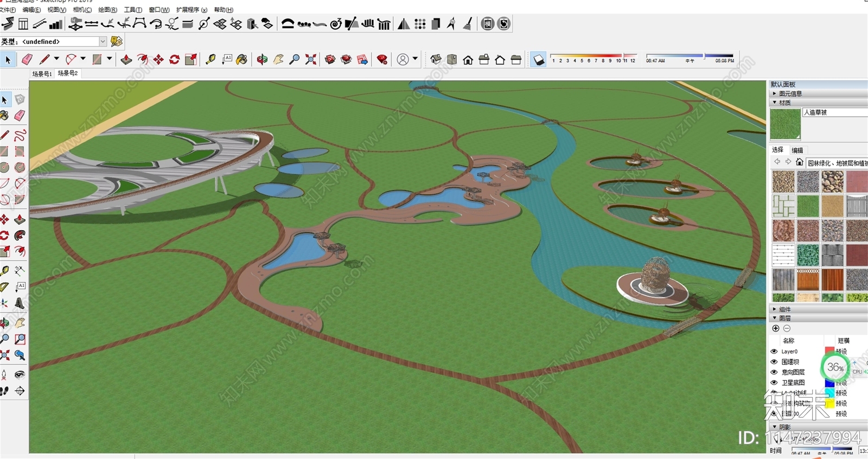Click the material back arrow button
The image size is (868, 459).
777,162
